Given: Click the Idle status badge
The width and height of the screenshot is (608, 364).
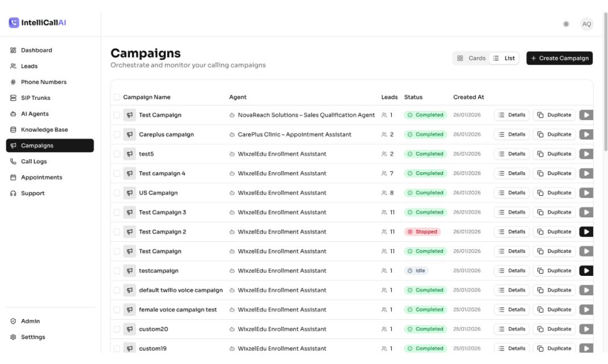Looking at the screenshot, I should click(416, 271).
